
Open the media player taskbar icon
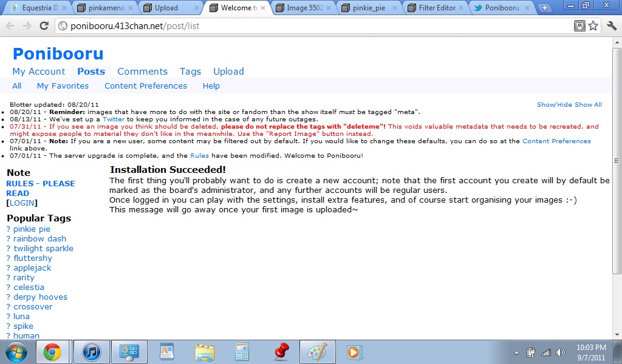tap(354, 352)
